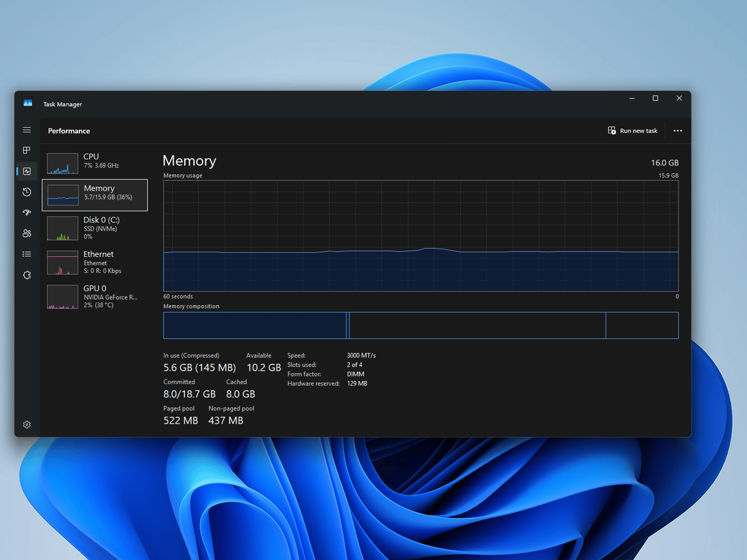
Task: Open Task Manager settings gear
Action: (x=27, y=424)
